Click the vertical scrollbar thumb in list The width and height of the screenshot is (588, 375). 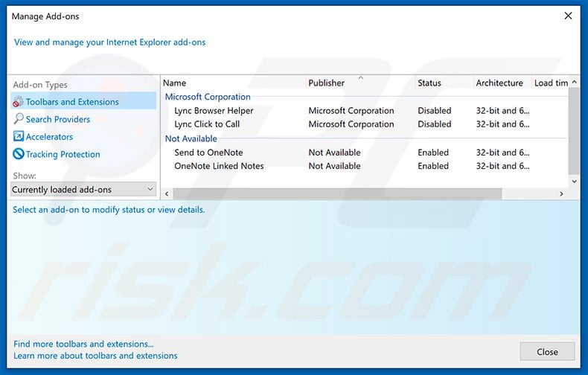click(574, 131)
